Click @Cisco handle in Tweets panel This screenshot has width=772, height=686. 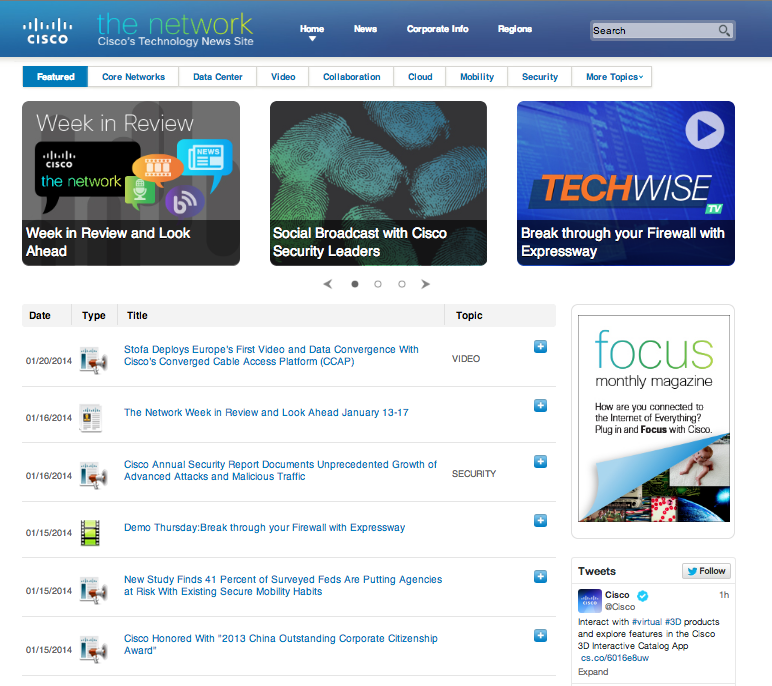(619, 607)
